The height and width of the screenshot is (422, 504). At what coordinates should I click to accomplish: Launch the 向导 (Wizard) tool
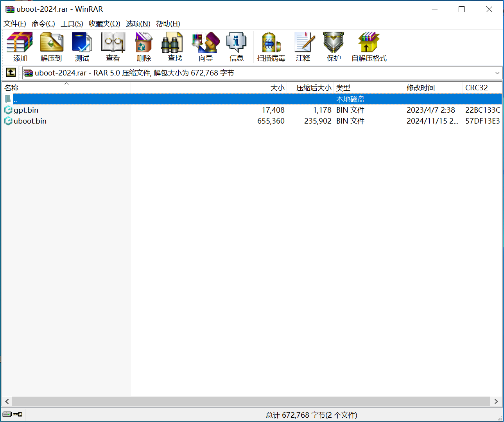point(205,47)
